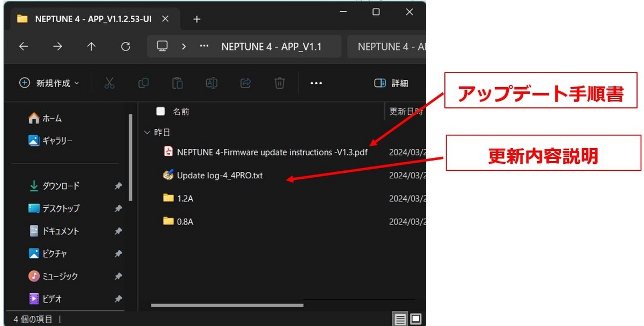Click the Rename icon in toolbar
The height and width of the screenshot is (326, 644).
coord(211,83)
